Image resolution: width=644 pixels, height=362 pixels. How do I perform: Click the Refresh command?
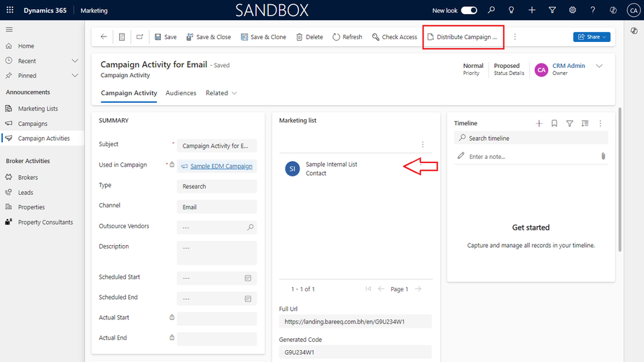pyautogui.click(x=347, y=37)
